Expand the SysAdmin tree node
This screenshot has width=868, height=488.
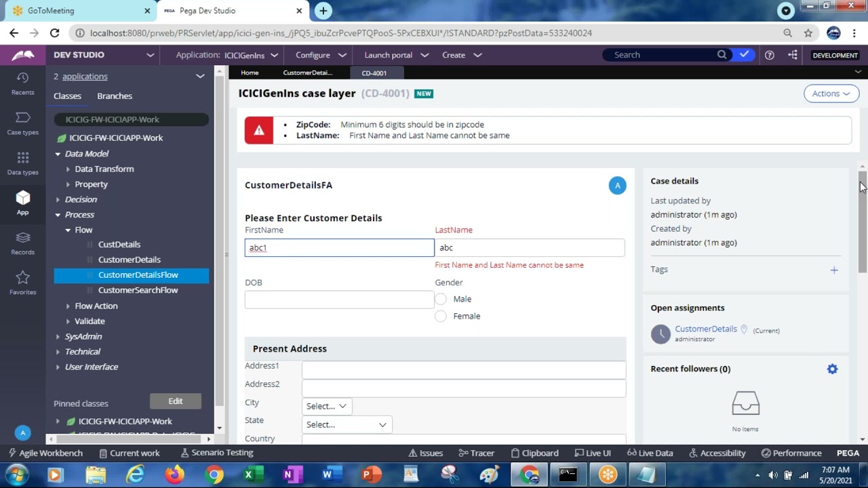(x=58, y=337)
